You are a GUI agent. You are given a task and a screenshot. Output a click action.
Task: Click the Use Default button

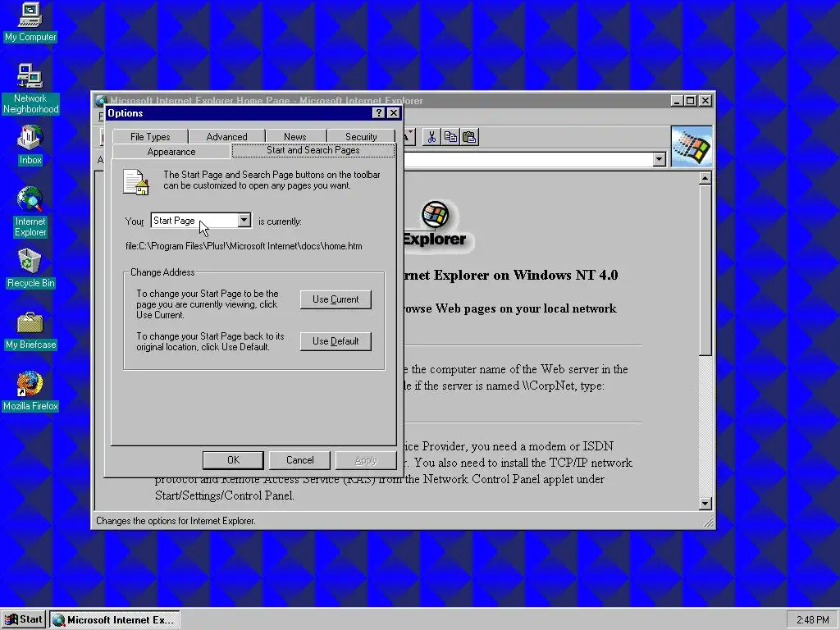336,341
